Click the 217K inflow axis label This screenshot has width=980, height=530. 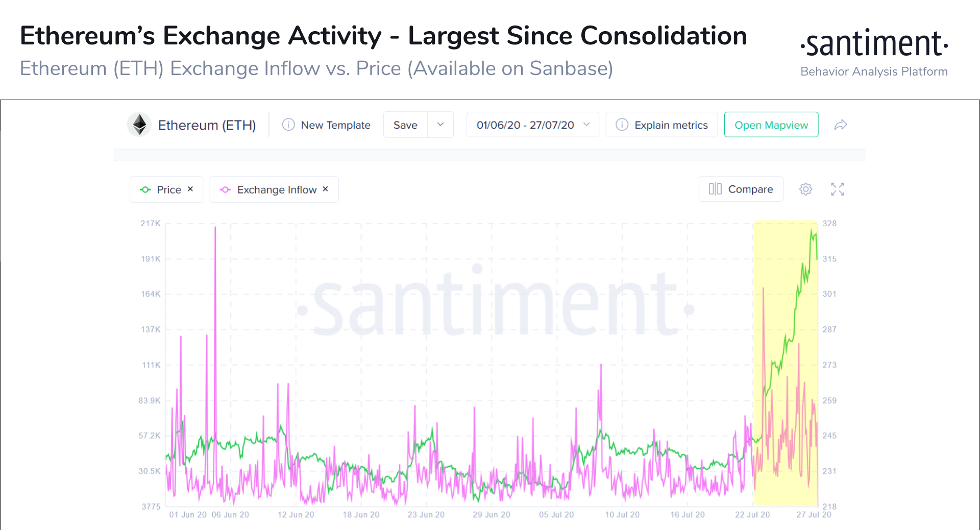[x=151, y=223]
